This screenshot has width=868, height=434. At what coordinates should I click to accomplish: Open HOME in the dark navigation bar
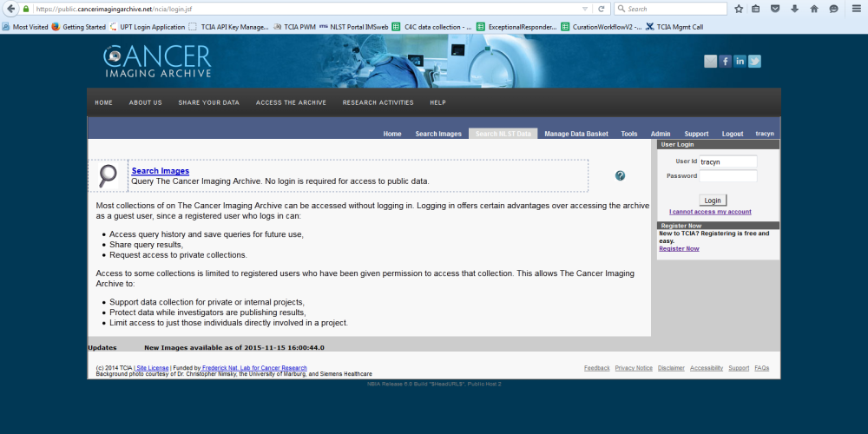pos(103,102)
